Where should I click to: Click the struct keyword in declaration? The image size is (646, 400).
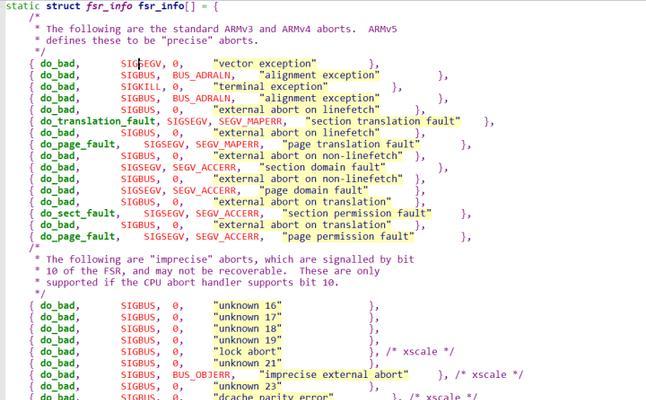tap(65, 6)
